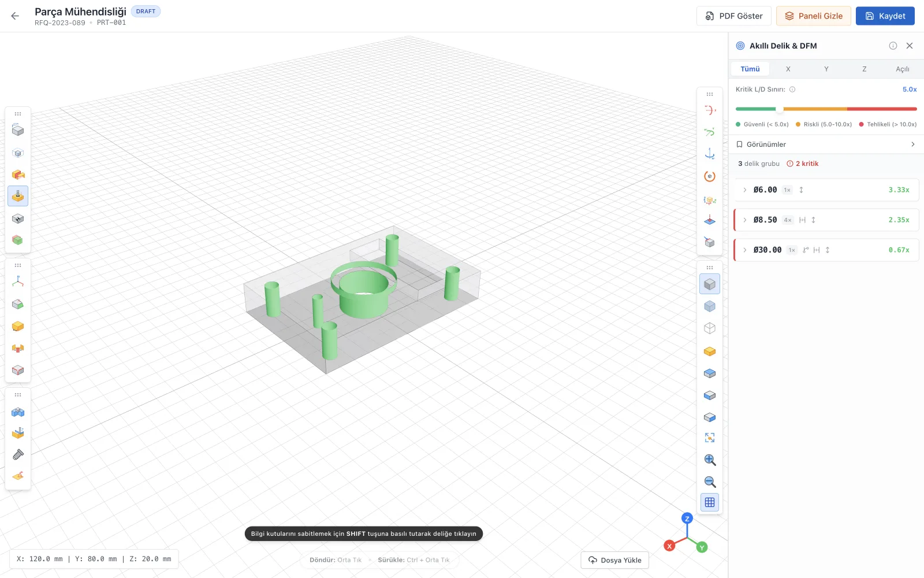924x578 pixels.
Task: Click the 3.33x ratio value
Action: pyautogui.click(x=899, y=190)
